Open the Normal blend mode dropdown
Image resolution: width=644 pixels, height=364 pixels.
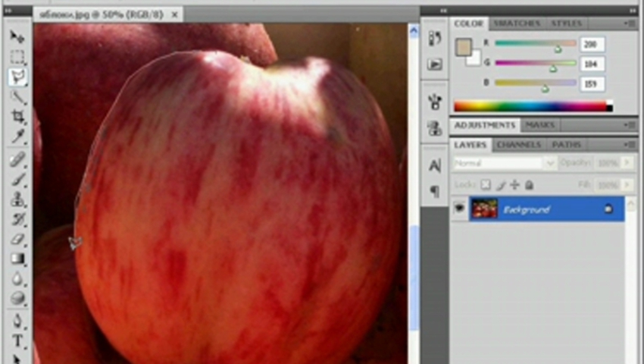[x=505, y=163]
